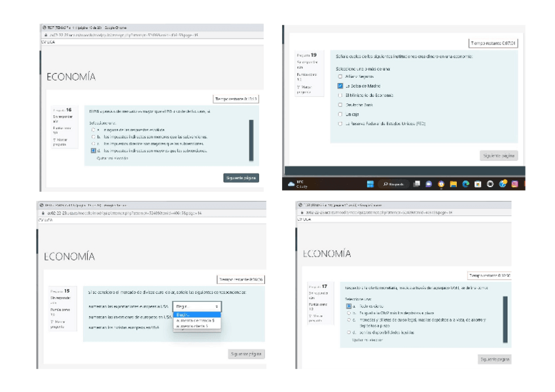Open Microsoft Store from the taskbar
555x392 pixels.
tap(478, 184)
